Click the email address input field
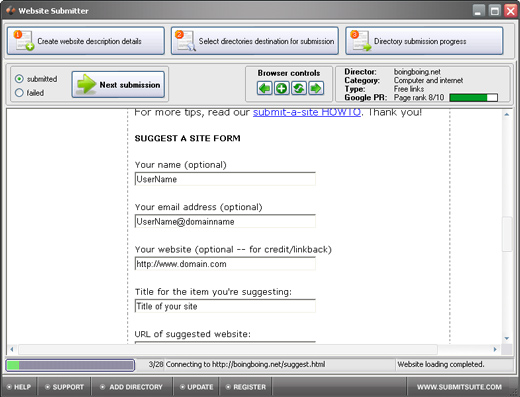Viewport: 520px width, 397px height. (x=225, y=221)
